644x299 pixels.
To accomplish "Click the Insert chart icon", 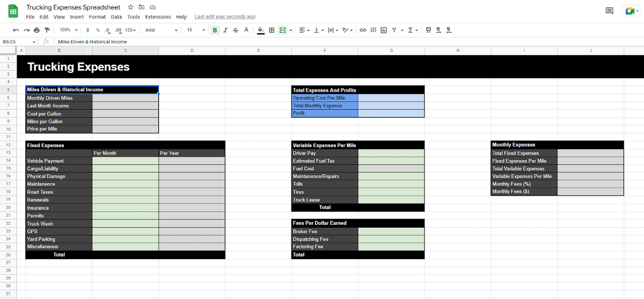I will (383, 30).
